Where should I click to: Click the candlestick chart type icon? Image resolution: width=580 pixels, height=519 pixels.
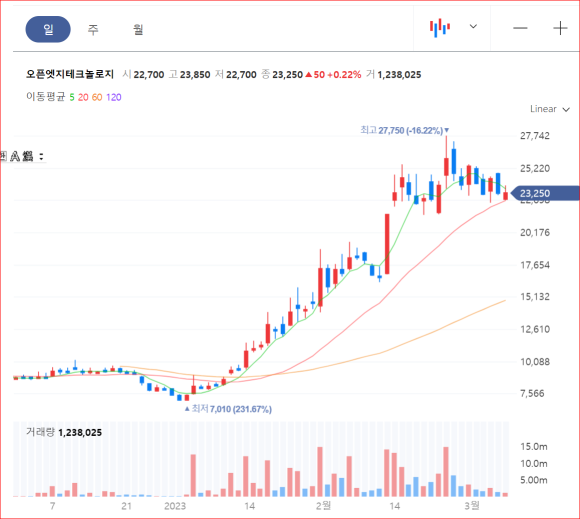coord(440,28)
